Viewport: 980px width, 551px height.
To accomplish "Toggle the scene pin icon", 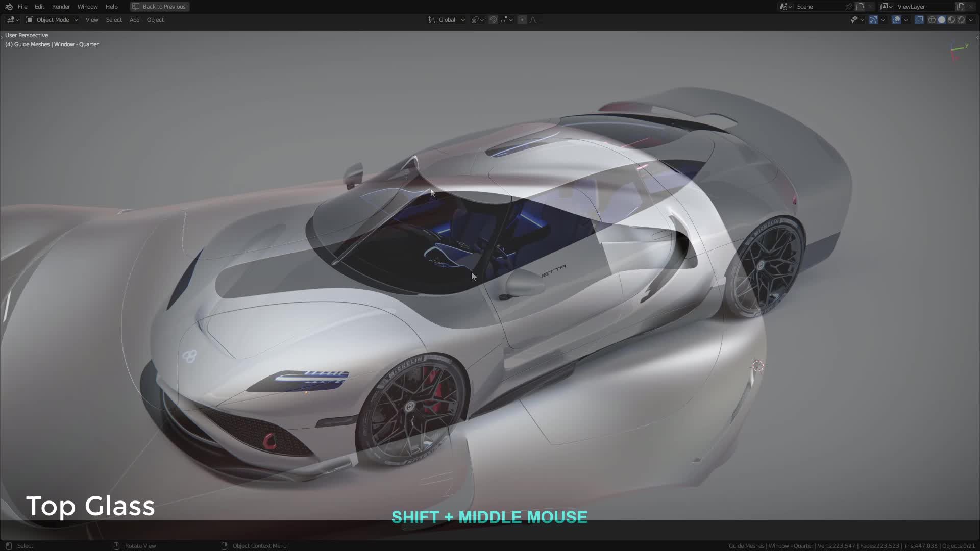I will 849,7.
